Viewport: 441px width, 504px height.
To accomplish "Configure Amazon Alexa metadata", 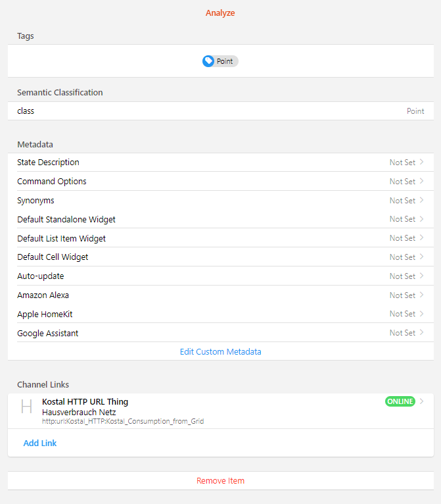I will tap(220, 295).
